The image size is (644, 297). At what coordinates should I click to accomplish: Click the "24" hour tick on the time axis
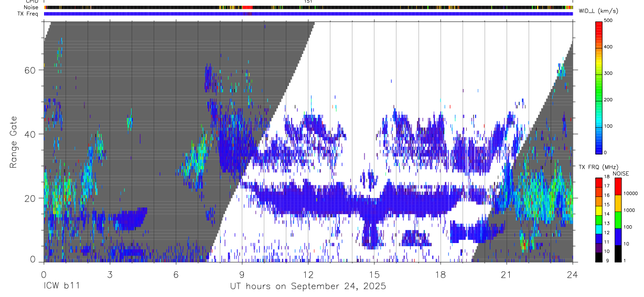573,273
